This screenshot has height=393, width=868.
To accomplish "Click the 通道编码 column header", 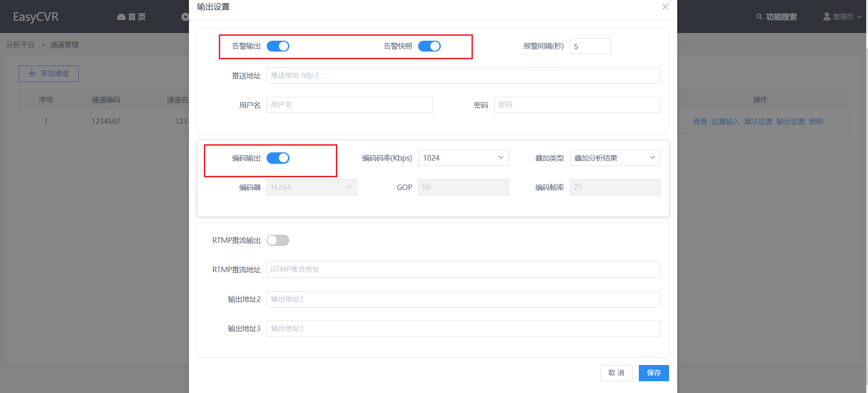I will pyautogui.click(x=106, y=100).
